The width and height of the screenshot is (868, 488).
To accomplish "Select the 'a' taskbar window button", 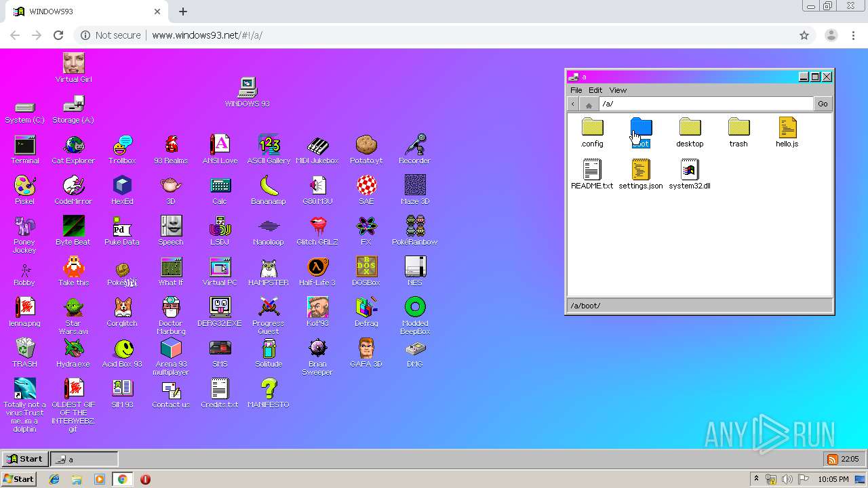I will 84,459.
